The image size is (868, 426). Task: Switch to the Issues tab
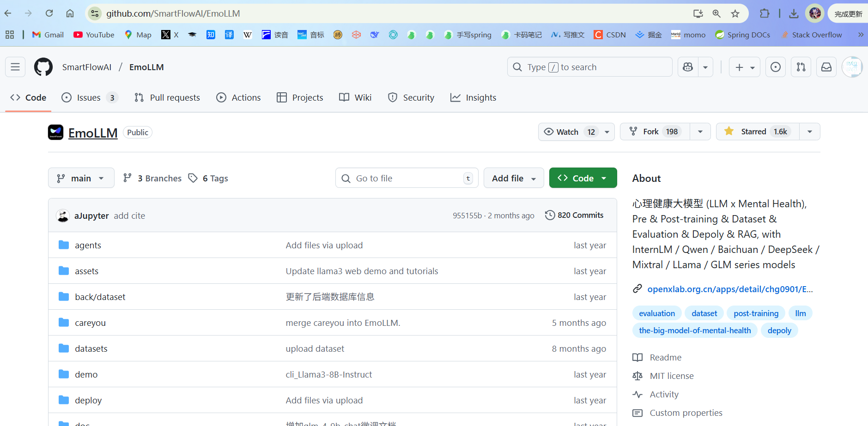click(x=90, y=97)
